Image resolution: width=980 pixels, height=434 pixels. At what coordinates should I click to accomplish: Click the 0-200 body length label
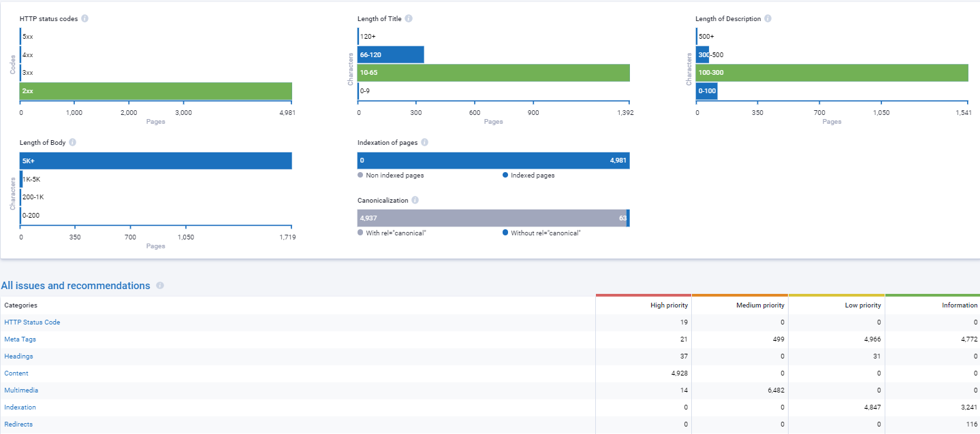(31, 215)
